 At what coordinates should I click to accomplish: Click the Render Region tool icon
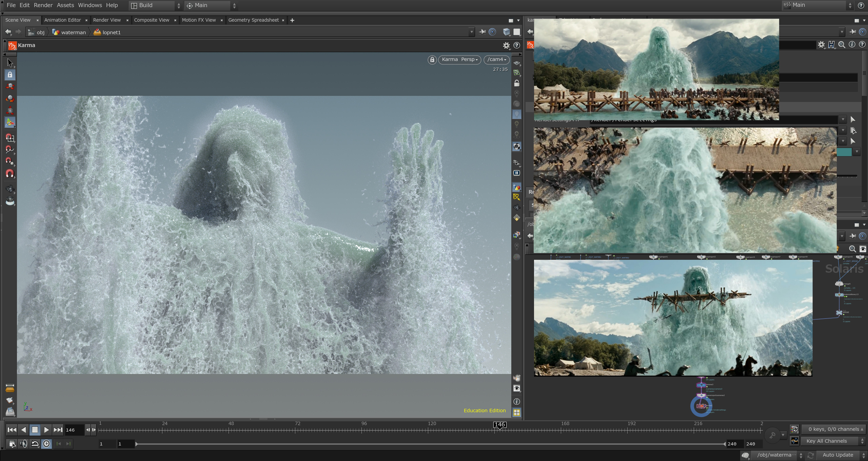[x=10, y=201]
